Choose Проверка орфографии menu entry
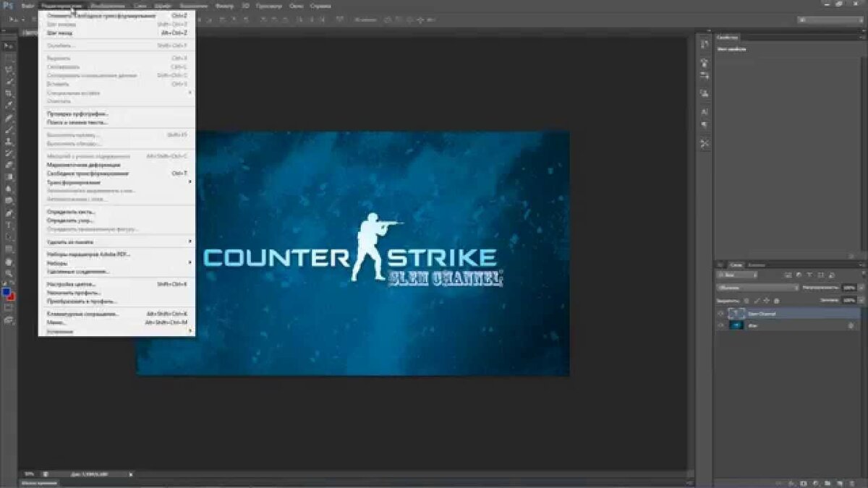Viewport: 868px width, 488px height. pyautogui.click(x=116, y=114)
